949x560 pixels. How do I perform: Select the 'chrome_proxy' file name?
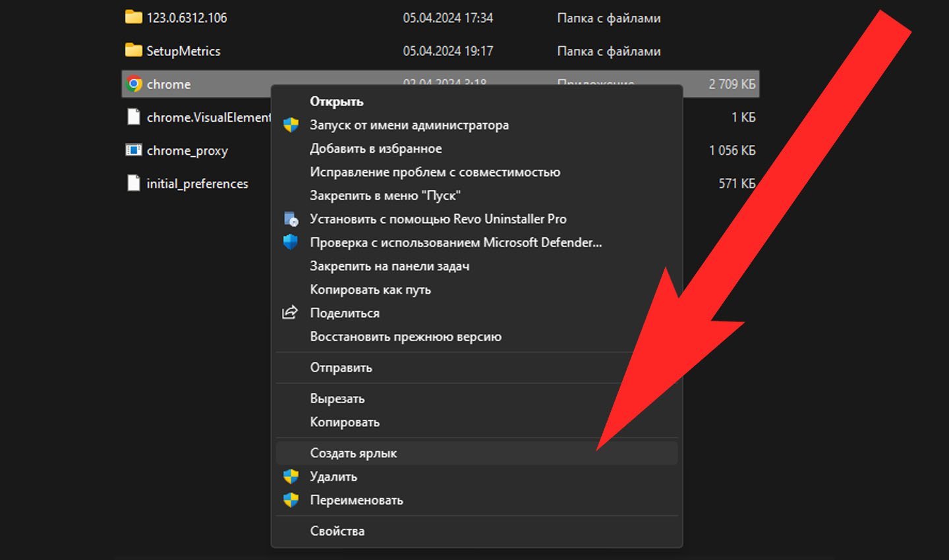tap(187, 151)
